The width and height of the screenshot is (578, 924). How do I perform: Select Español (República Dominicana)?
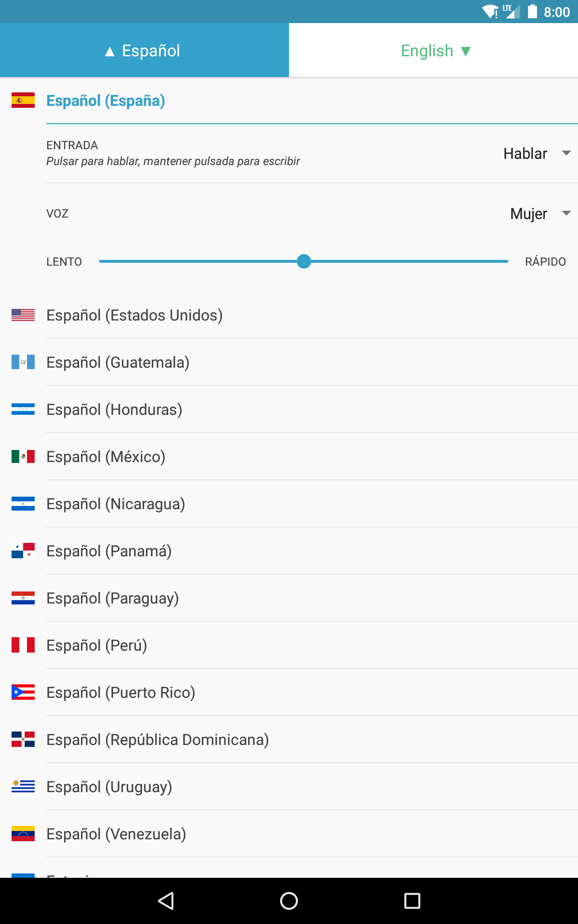[x=158, y=740]
